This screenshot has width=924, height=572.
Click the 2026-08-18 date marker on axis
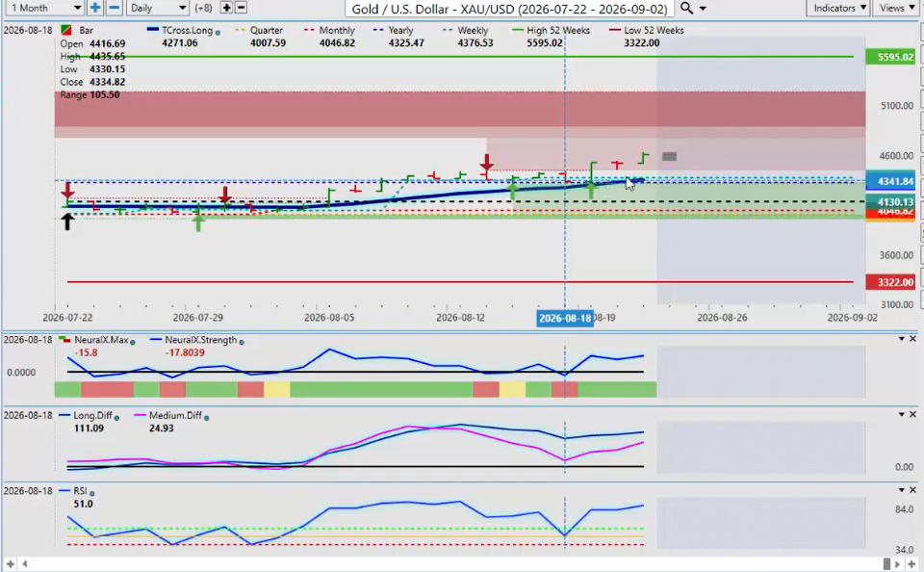[565, 319]
